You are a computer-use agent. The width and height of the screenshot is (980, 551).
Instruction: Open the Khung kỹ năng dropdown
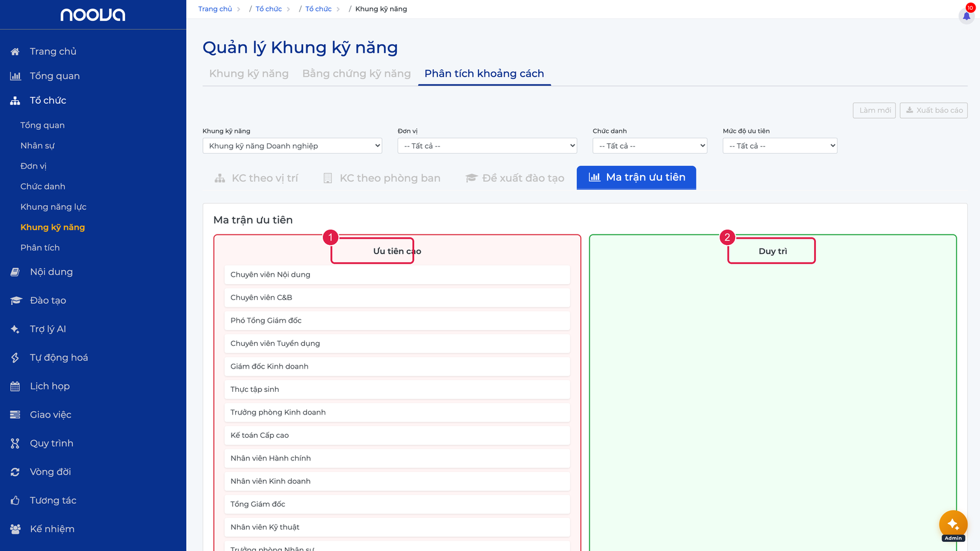click(292, 146)
